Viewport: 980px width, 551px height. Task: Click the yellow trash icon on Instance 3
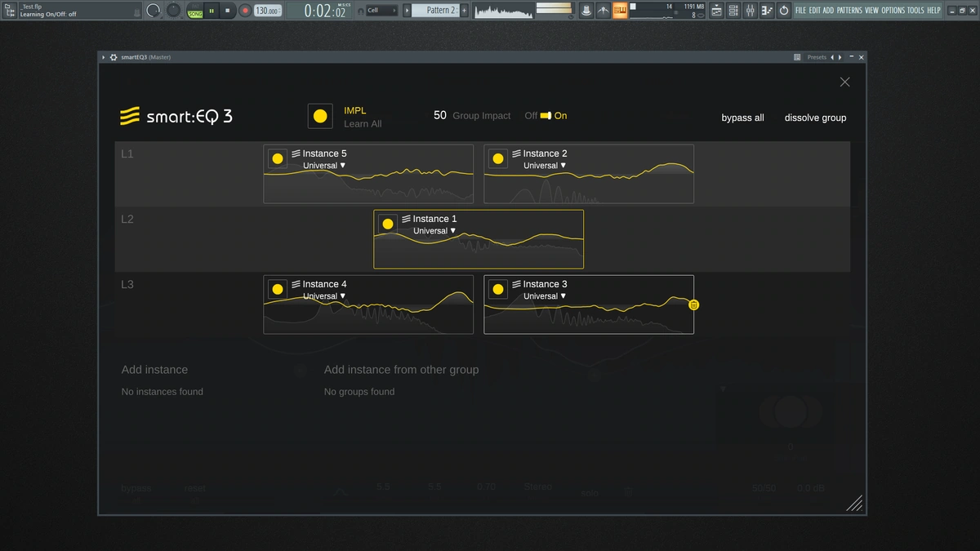point(693,304)
